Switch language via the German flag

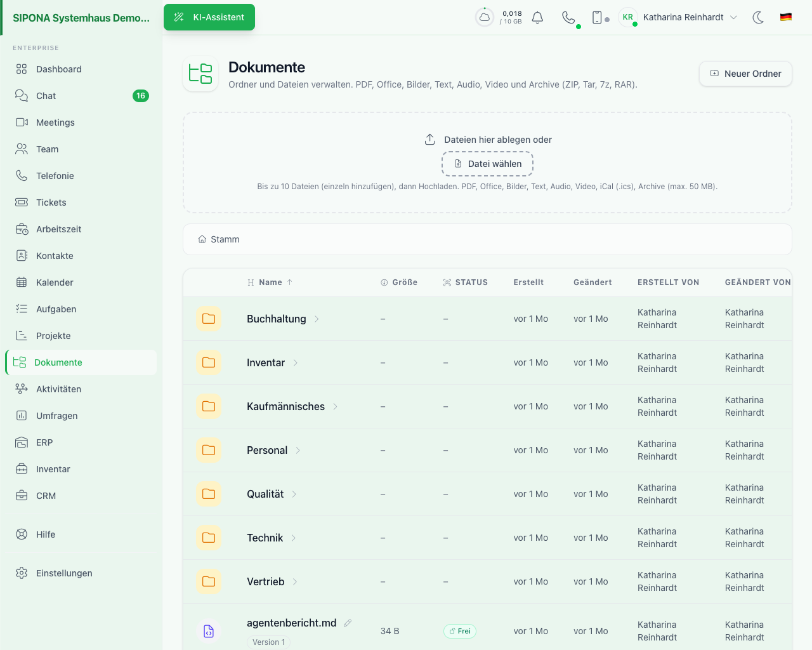click(x=786, y=17)
